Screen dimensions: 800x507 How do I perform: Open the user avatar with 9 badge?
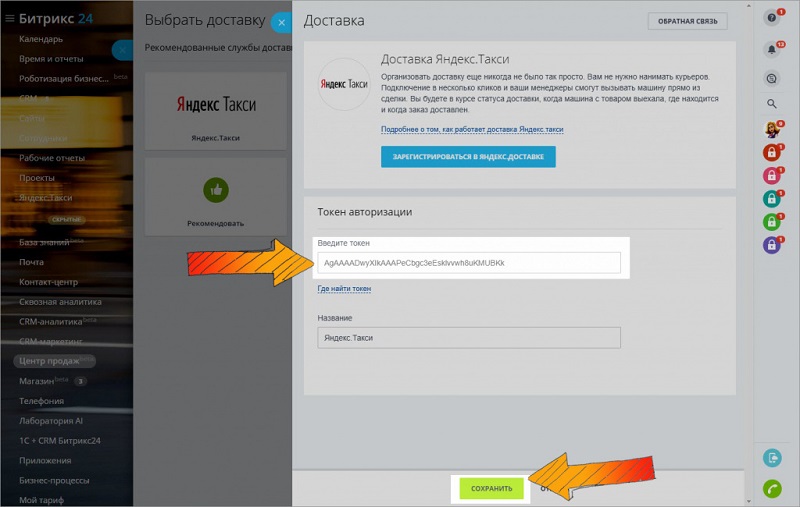click(772, 130)
